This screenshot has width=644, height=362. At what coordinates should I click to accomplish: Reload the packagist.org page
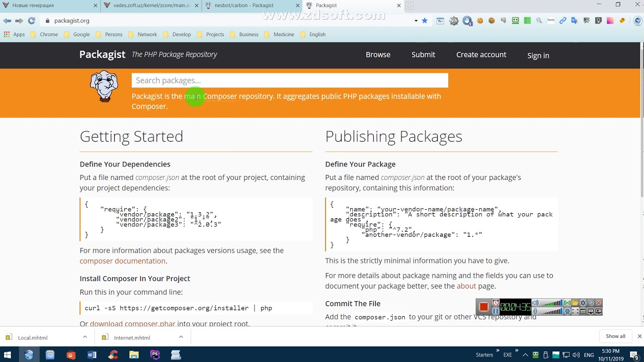31,21
